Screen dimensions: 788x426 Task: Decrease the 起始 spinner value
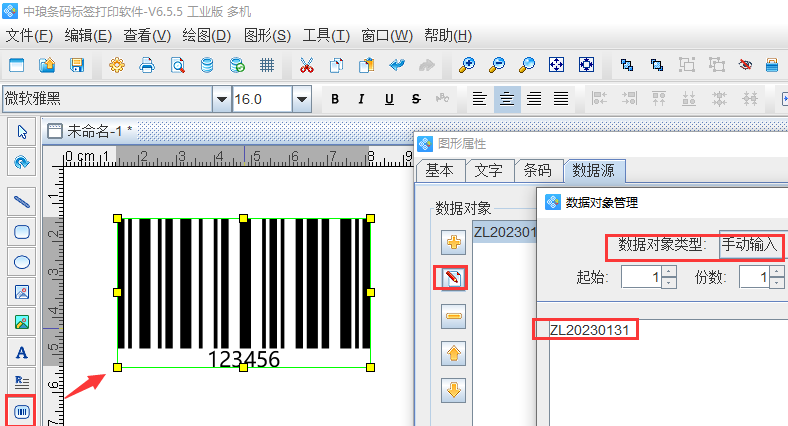click(x=668, y=283)
